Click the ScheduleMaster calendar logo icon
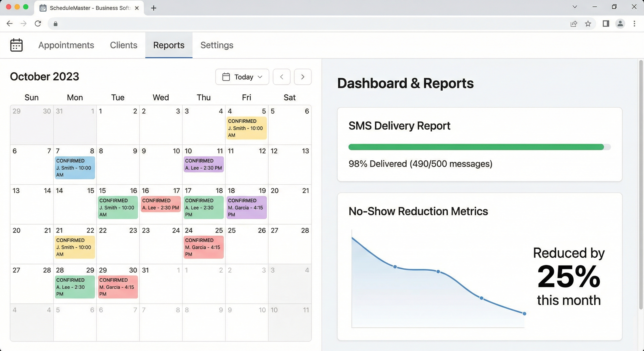The image size is (644, 351). tap(16, 45)
